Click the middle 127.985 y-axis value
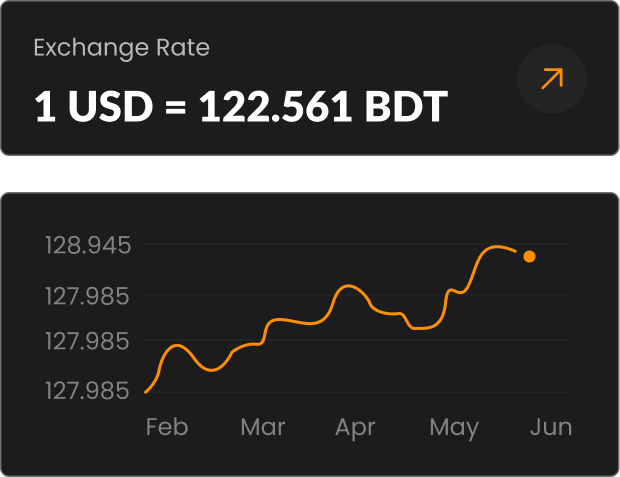The width and height of the screenshot is (620, 477). [x=88, y=342]
